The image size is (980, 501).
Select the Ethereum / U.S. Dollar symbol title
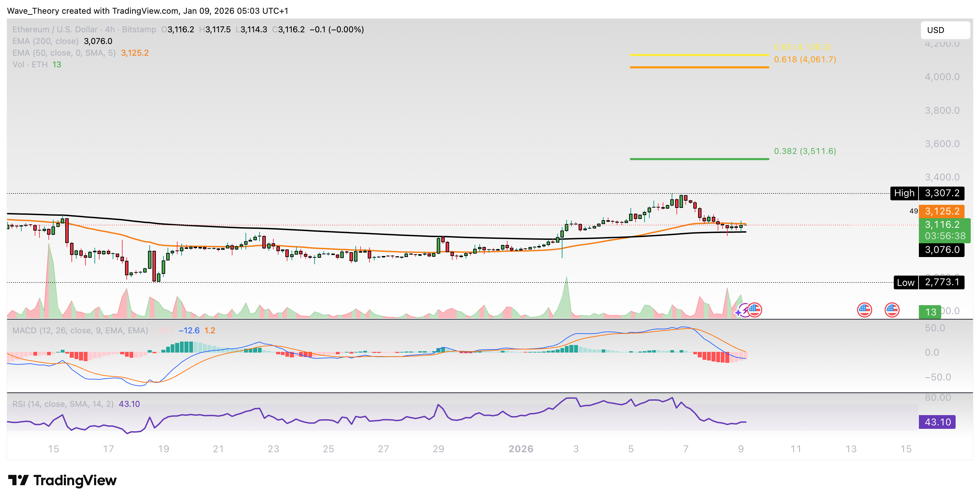[x=55, y=29]
